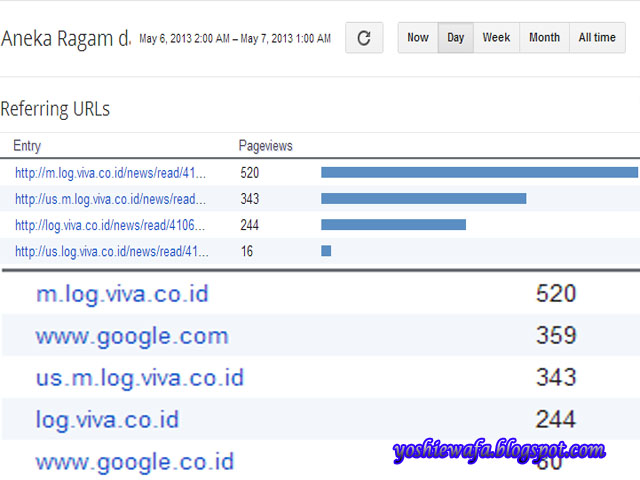Open the us.log.viva.co.id/news/read referring URL
Viewport: 640px width, 480px height.
point(110,251)
